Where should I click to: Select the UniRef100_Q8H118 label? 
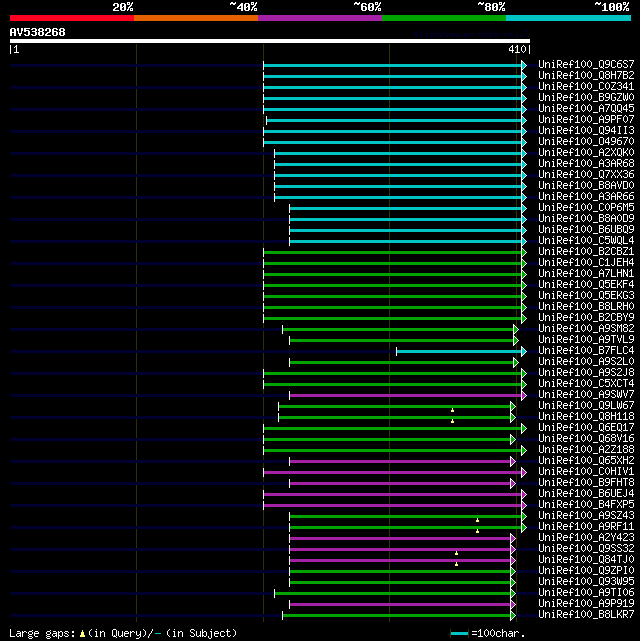point(586,417)
